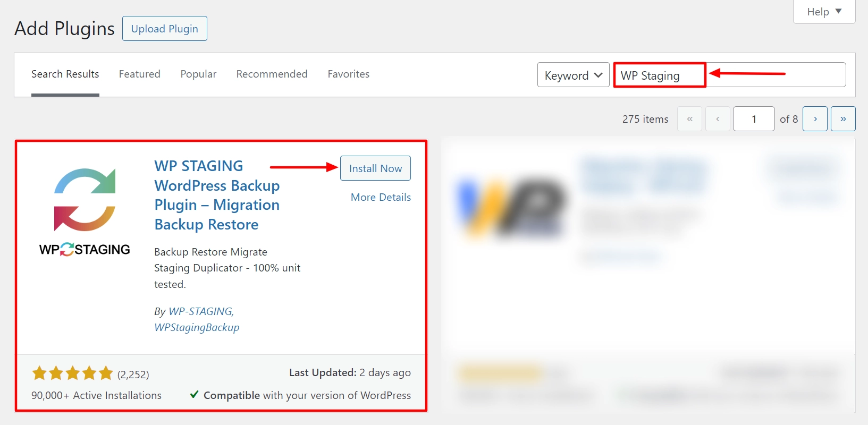This screenshot has height=425, width=868.
Task: Click the compatibility checkmark icon
Action: 195,394
